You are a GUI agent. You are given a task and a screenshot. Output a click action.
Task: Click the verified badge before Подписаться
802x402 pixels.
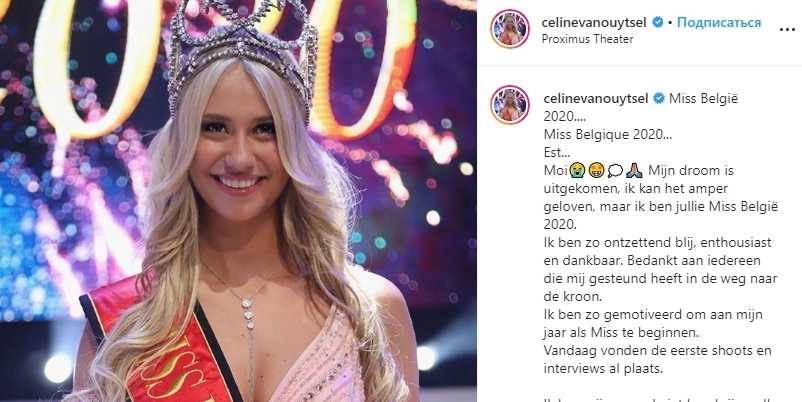point(658,23)
